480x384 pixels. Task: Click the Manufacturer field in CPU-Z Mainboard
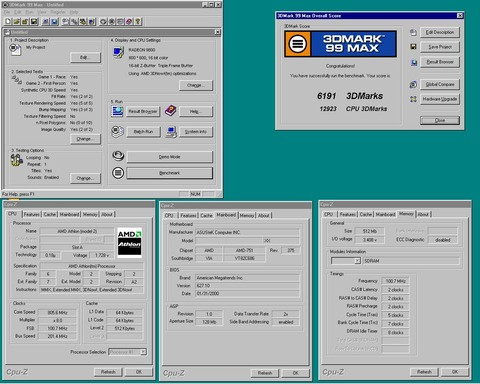click(247, 232)
